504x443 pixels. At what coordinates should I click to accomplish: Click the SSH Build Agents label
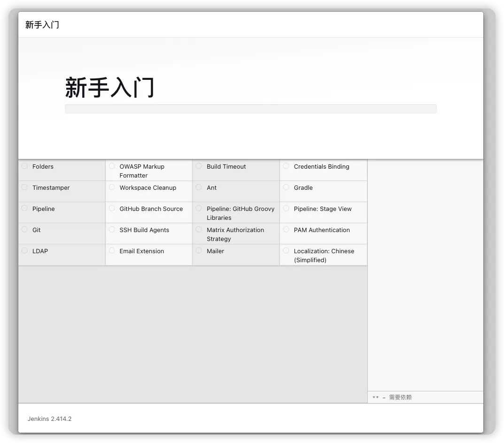coord(144,230)
